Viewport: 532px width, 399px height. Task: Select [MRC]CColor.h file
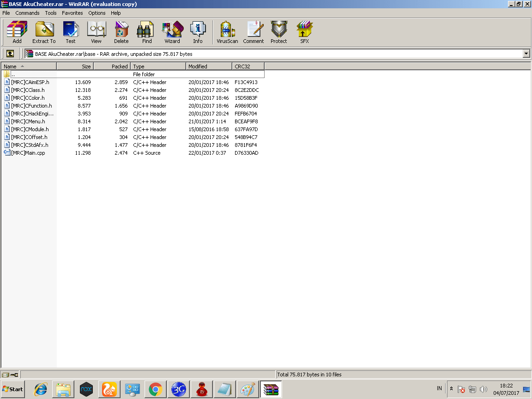[x=28, y=98]
